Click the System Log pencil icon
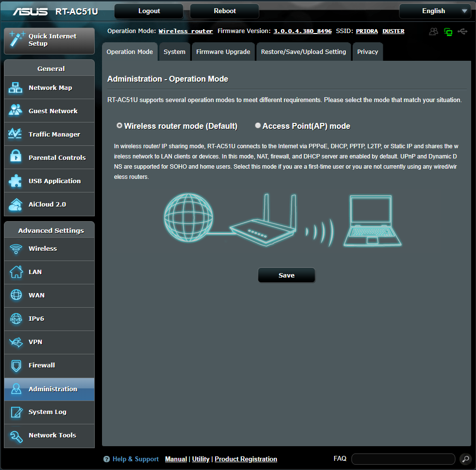The height and width of the screenshot is (470, 476). [17, 412]
